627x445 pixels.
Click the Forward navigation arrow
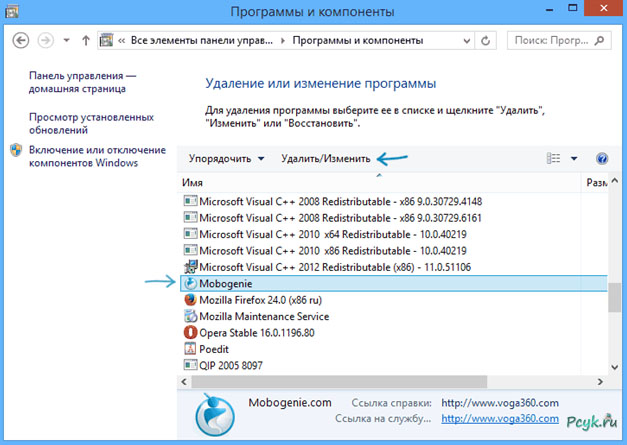(x=46, y=40)
